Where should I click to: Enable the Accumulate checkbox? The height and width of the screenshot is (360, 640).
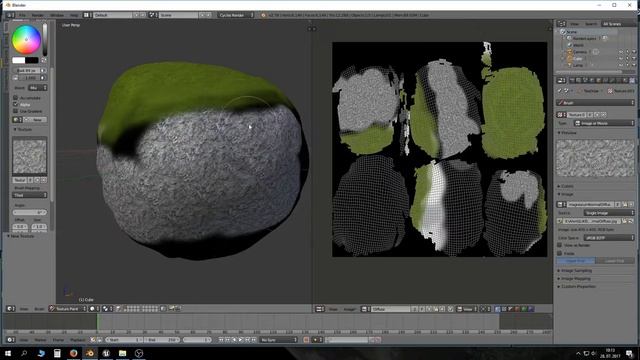tap(16, 98)
